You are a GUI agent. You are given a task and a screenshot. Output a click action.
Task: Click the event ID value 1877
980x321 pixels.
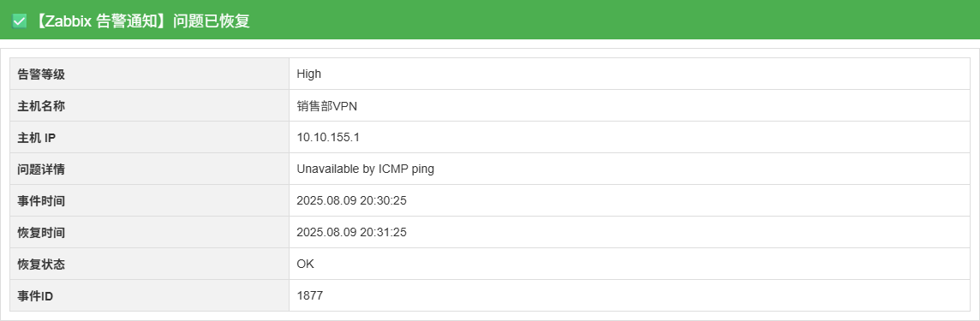tap(310, 295)
